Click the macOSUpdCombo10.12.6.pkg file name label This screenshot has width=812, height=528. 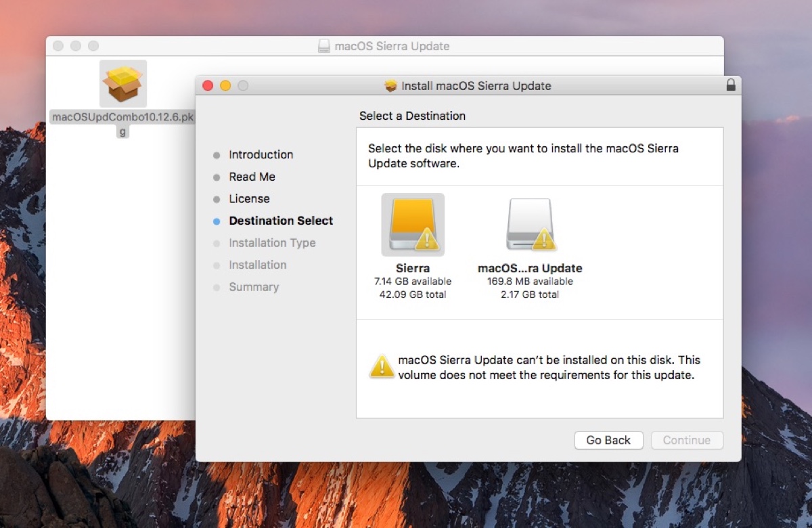122,117
